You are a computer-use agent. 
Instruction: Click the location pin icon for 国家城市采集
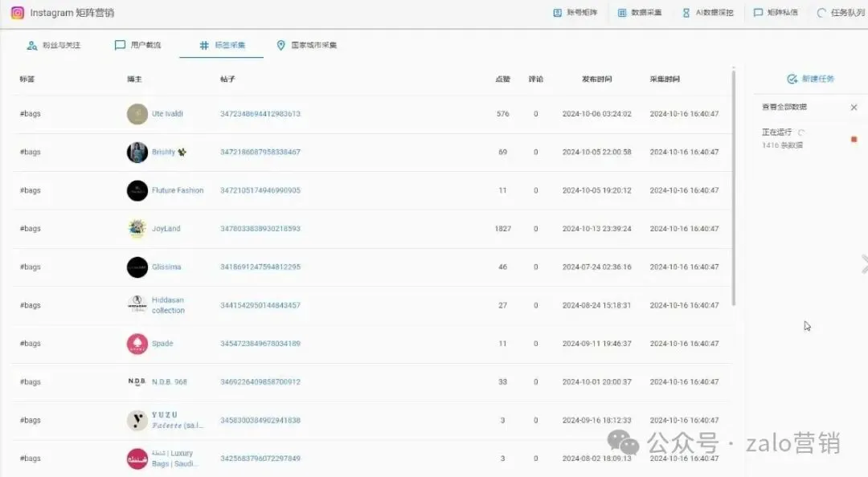click(x=280, y=46)
